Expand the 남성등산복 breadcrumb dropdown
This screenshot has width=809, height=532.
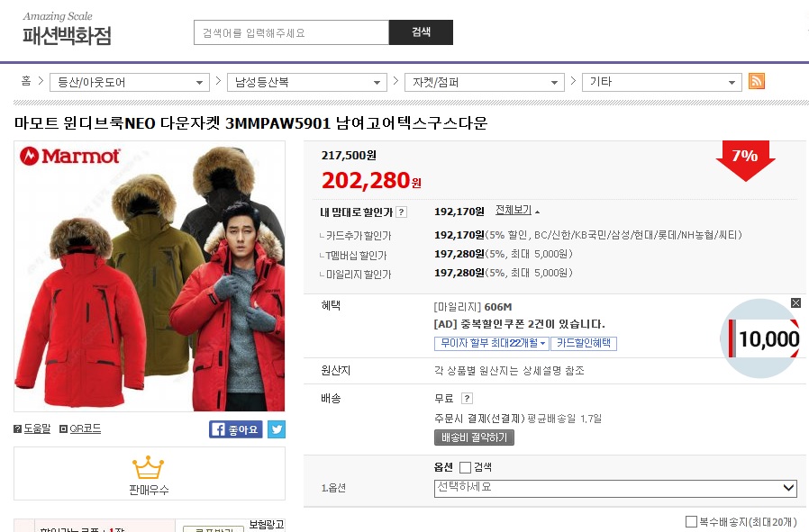(306, 82)
